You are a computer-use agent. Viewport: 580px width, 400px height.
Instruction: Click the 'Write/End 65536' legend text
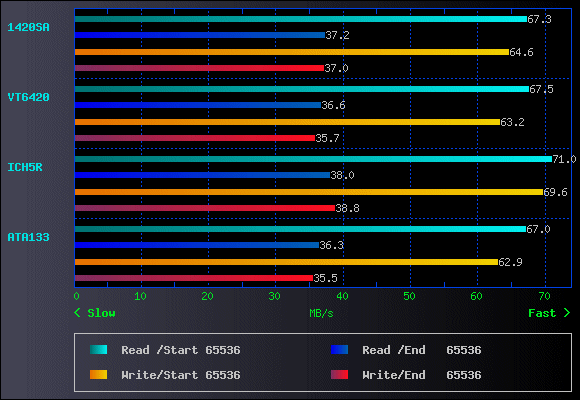(422, 375)
